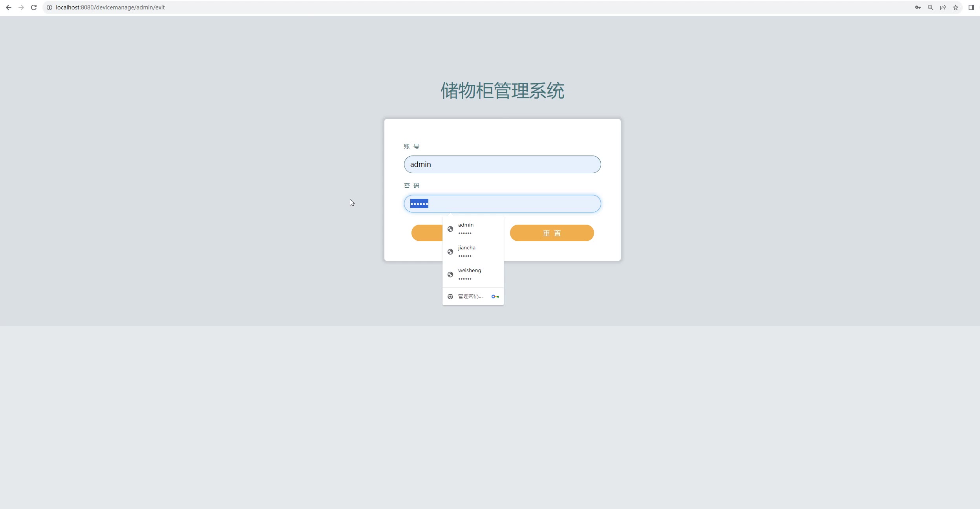
Task: Open 管理密码... manage passwords entry
Action: [x=473, y=297]
